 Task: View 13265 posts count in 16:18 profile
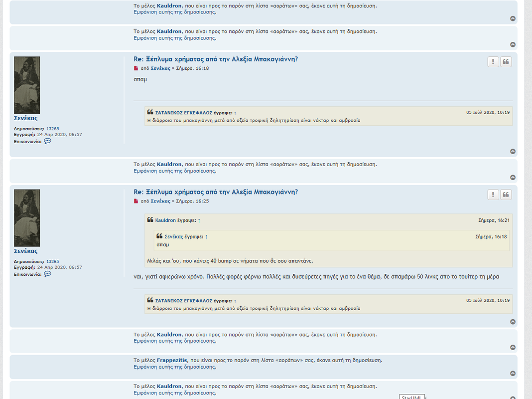53,129
